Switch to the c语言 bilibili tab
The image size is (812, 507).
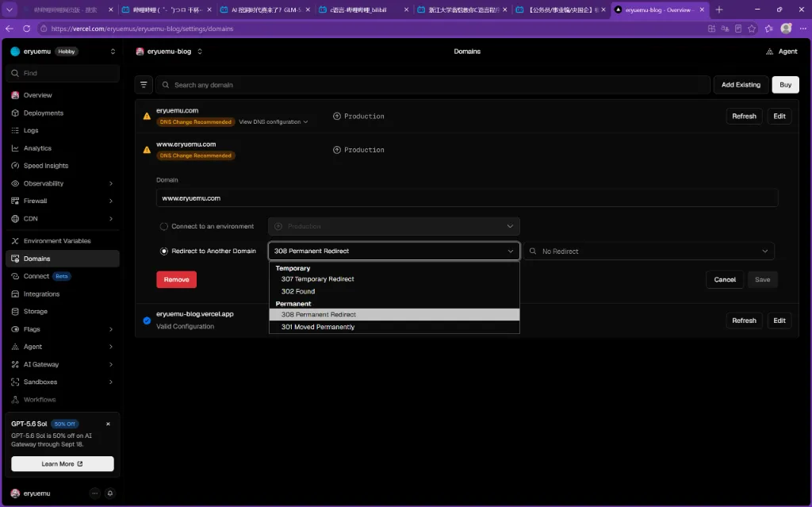coord(362,10)
